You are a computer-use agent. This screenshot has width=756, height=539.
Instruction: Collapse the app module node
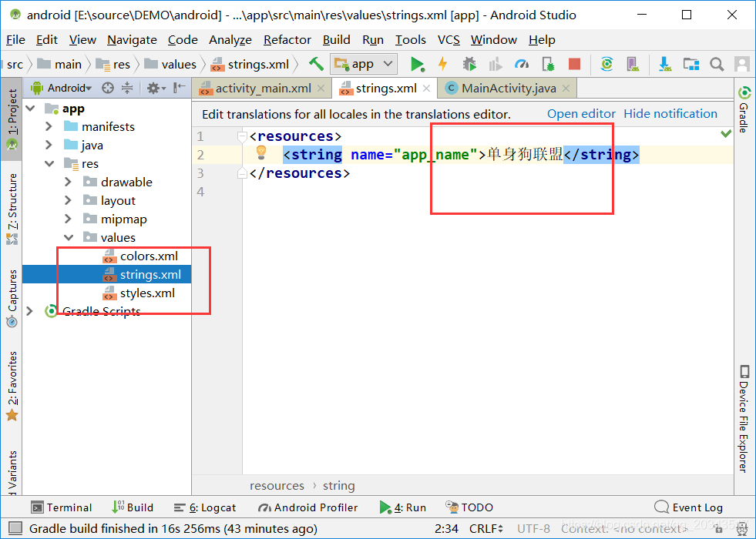point(30,109)
